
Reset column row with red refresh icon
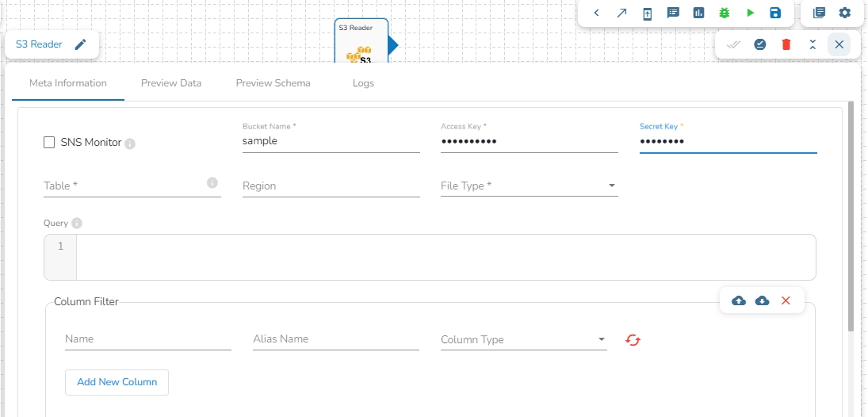[x=633, y=339]
